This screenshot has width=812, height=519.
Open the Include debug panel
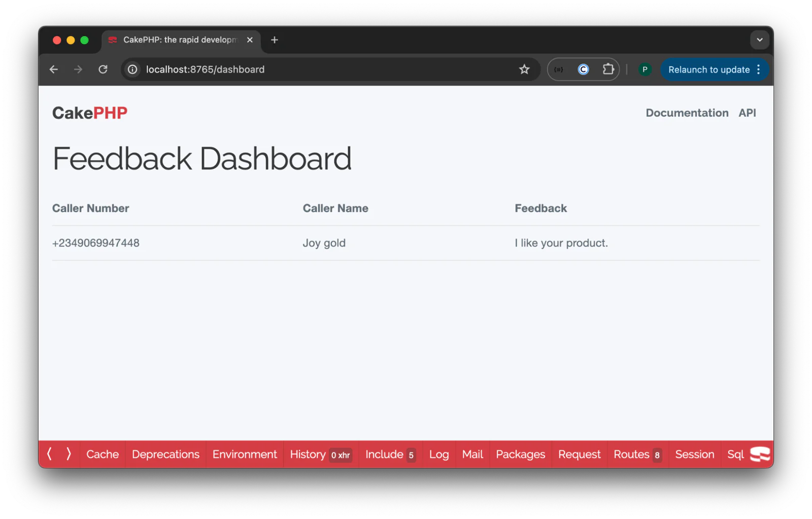pyautogui.click(x=390, y=454)
